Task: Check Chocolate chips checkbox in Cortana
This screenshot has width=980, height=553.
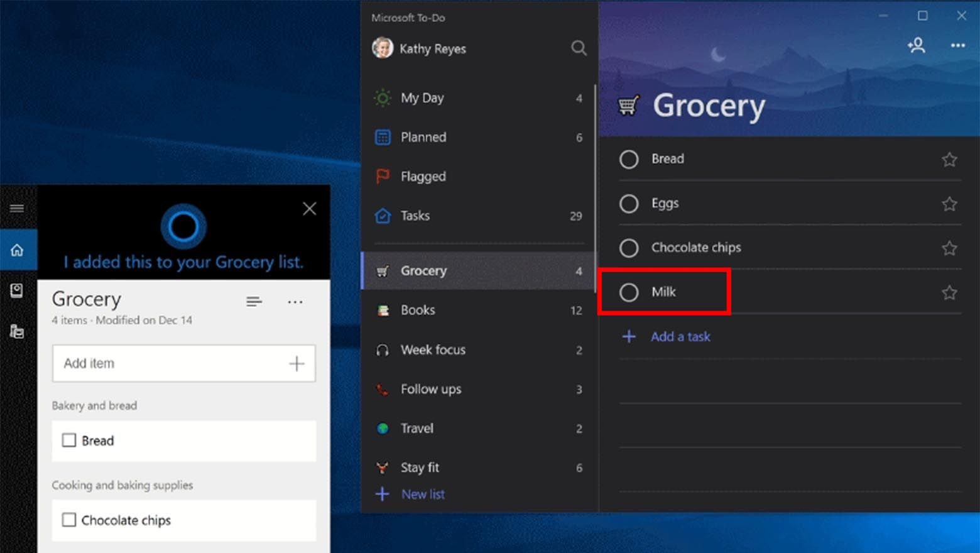Action: 69,520
